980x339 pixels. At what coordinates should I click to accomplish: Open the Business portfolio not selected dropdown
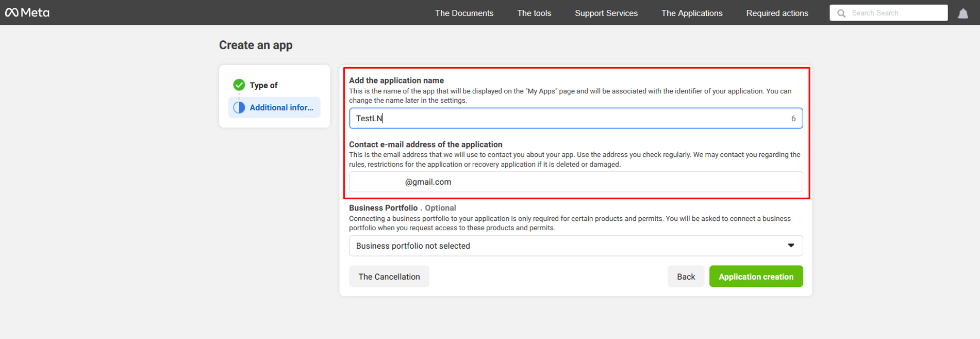[567, 246]
